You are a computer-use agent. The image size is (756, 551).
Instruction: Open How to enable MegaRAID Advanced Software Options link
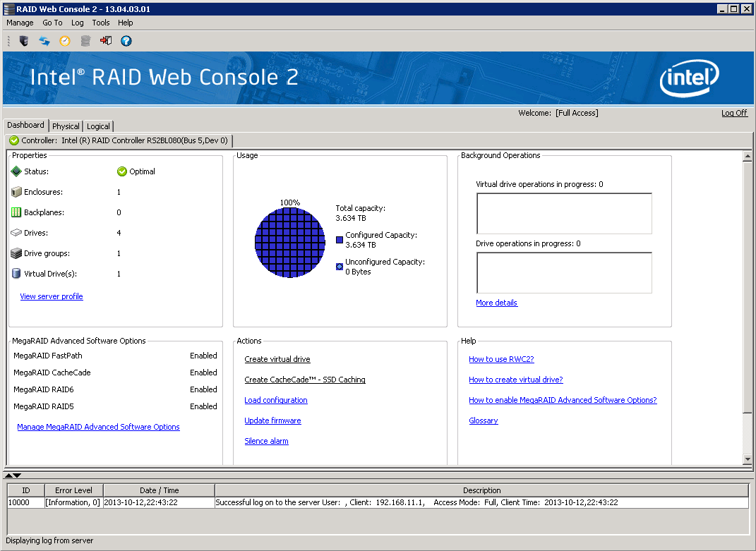click(x=563, y=400)
